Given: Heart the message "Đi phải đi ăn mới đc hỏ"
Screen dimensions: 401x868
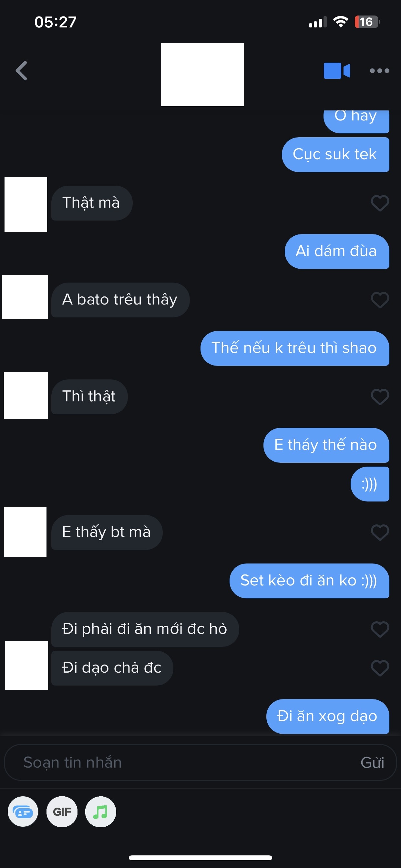Looking at the screenshot, I should pyautogui.click(x=380, y=629).
